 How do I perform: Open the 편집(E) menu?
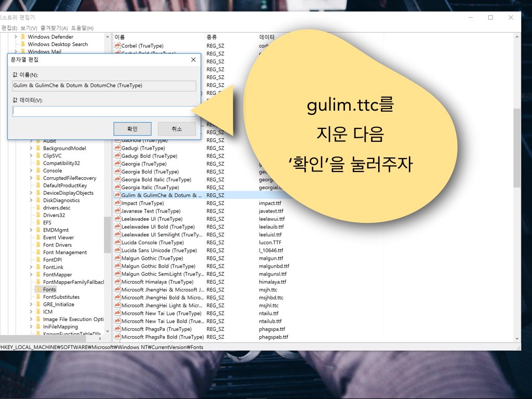click(9, 28)
